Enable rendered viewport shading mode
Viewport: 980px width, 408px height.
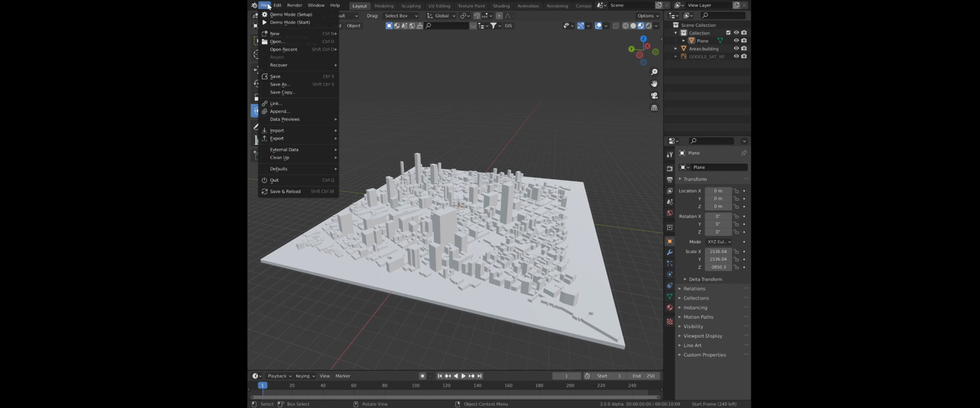(648, 26)
